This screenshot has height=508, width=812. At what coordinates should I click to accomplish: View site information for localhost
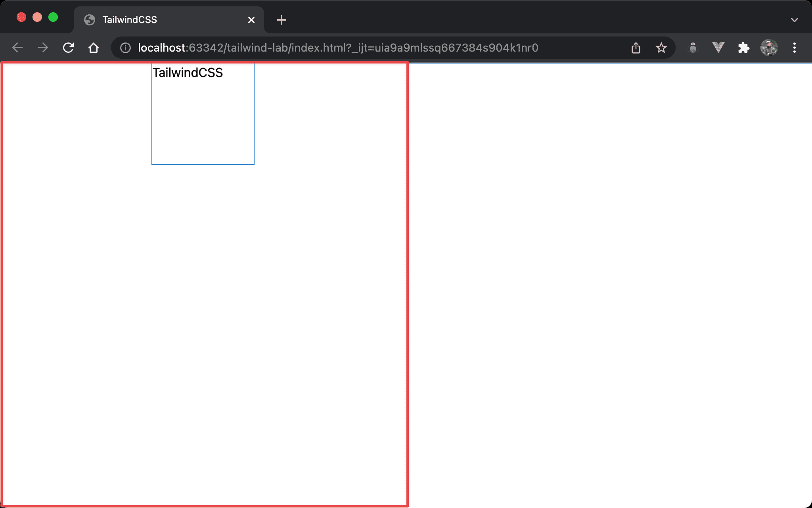(125, 48)
